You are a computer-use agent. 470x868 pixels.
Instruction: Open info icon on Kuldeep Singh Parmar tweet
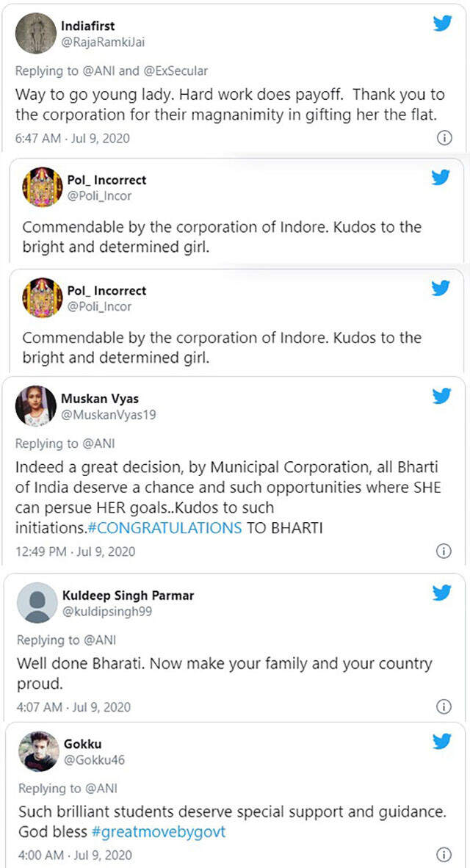point(444,706)
